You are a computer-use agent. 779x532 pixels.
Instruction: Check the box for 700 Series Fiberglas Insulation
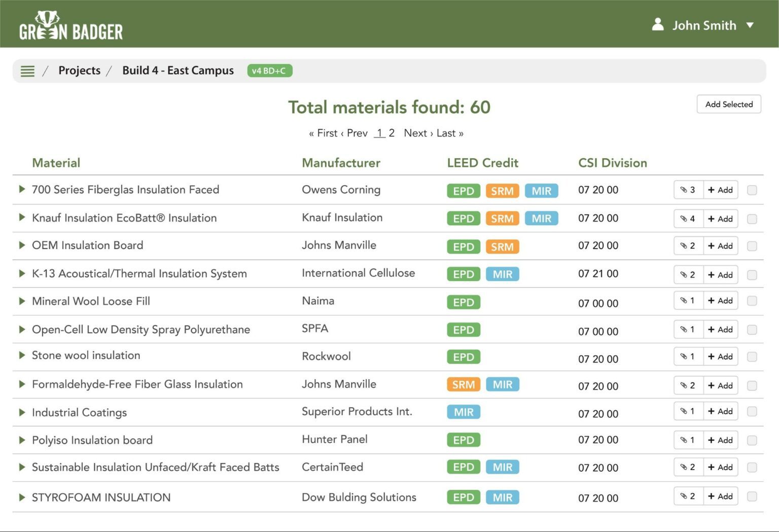(752, 190)
